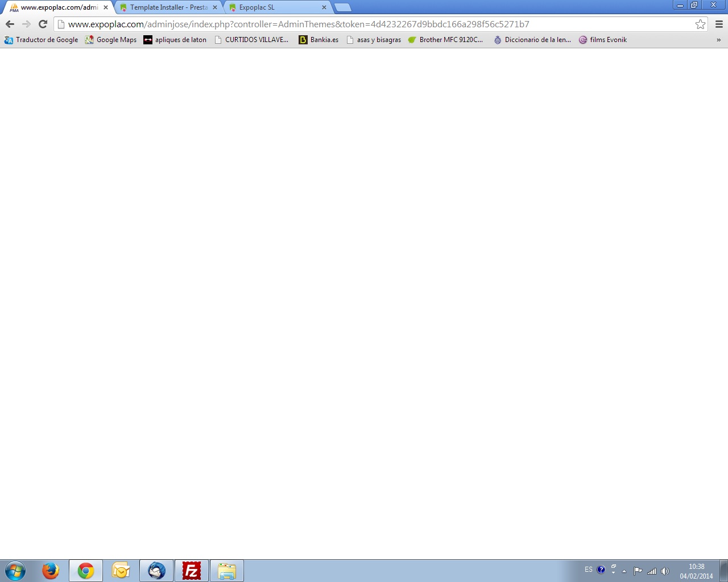Select the www.expoplac.com/admi tab
The height and width of the screenshot is (582, 728).
59,7
